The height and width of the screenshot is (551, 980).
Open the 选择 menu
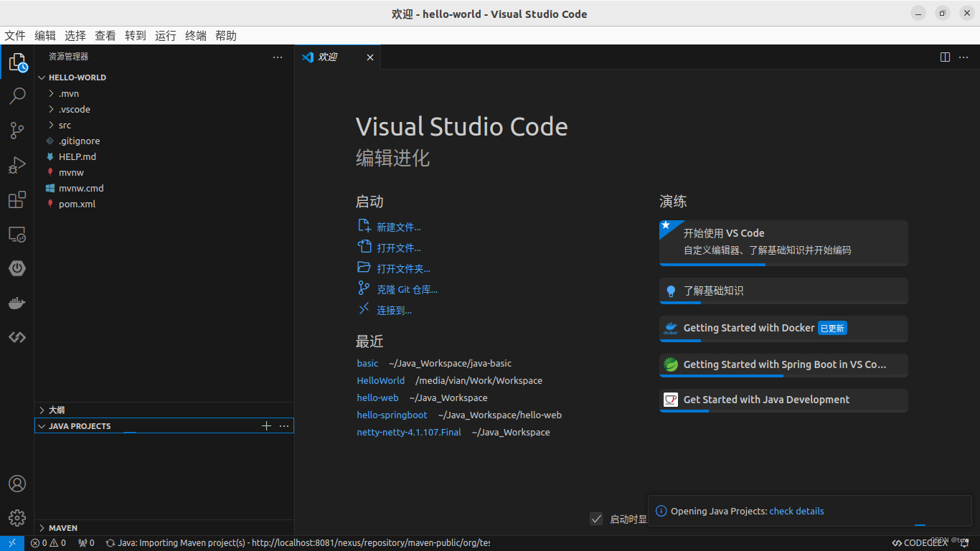(x=75, y=36)
